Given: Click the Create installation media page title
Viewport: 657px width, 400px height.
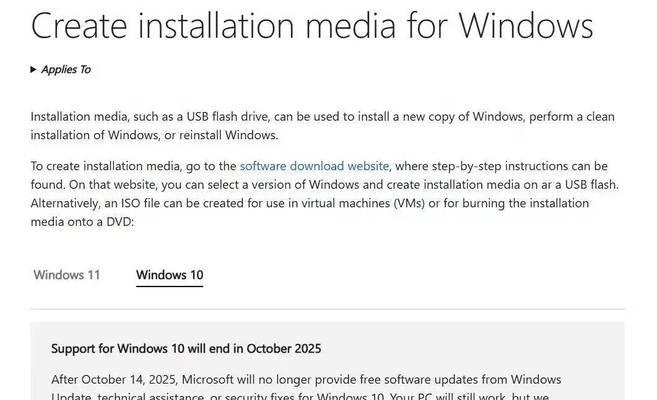Looking at the screenshot, I should [x=312, y=26].
